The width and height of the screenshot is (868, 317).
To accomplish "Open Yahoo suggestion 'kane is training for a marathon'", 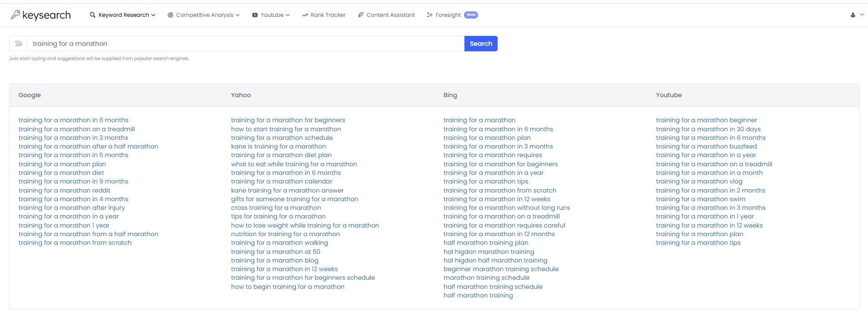I will tap(279, 146).
